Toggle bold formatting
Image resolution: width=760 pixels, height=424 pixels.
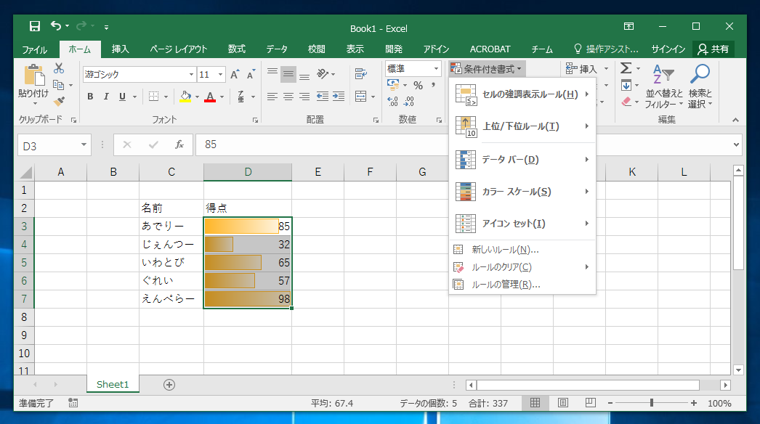pyautogui.click(x=90, y=96)
